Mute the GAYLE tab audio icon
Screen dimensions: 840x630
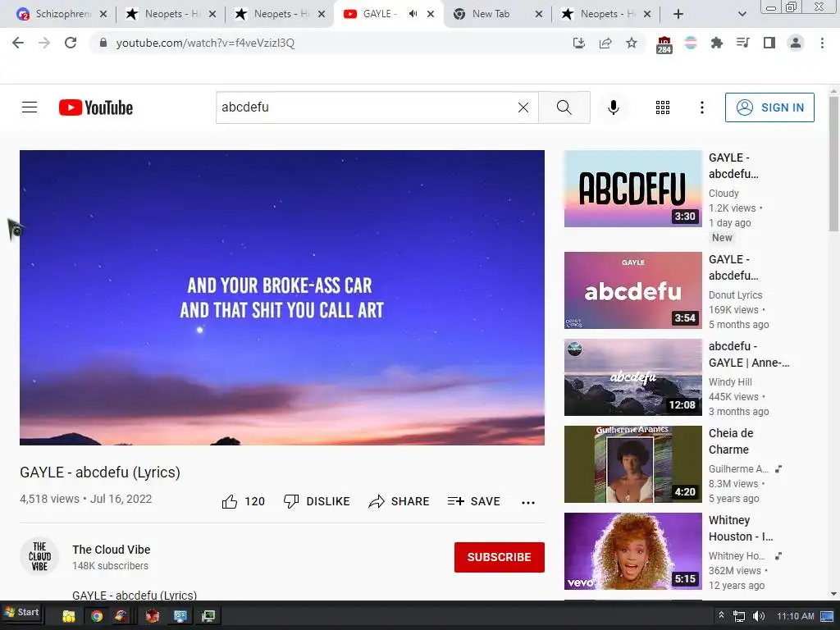coord(413,14)
